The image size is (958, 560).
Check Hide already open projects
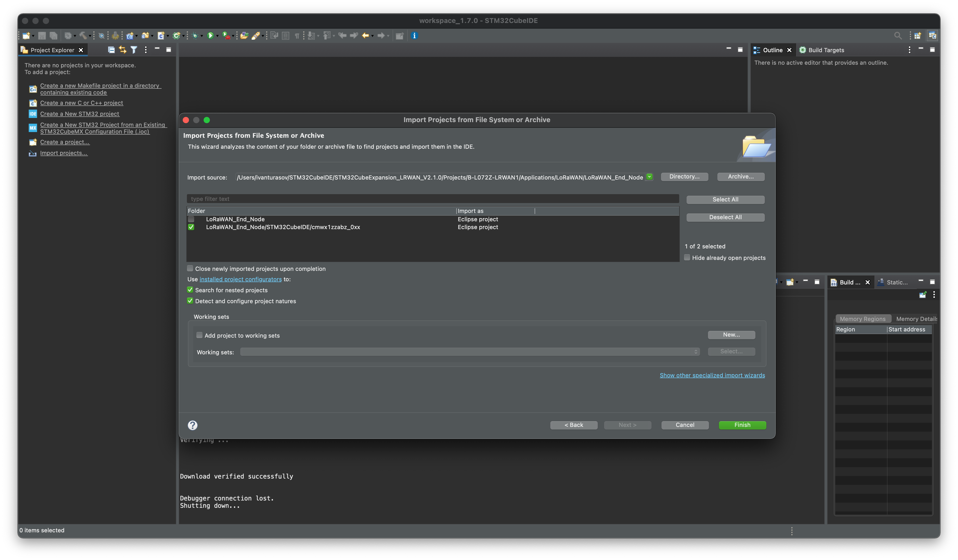click(687, 258)
